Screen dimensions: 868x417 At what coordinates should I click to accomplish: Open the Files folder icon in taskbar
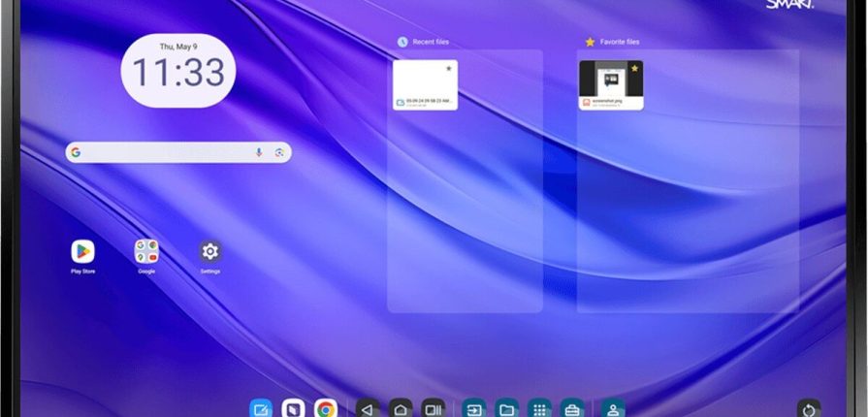coord(506,409)
